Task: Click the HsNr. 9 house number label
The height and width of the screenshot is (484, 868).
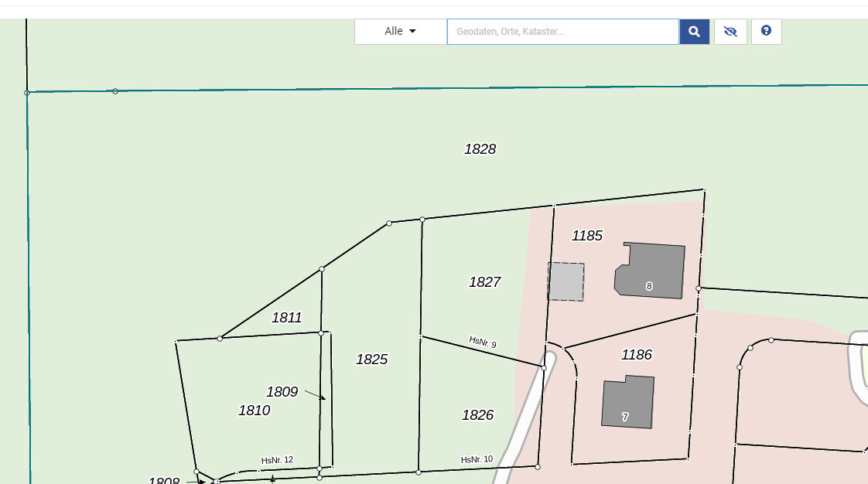Action: click(x=483, y=342)
